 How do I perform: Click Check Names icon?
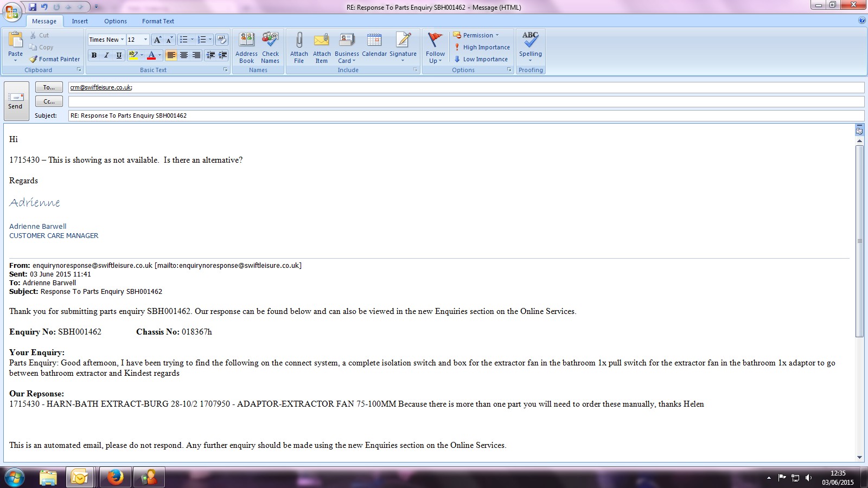[270, 41]
